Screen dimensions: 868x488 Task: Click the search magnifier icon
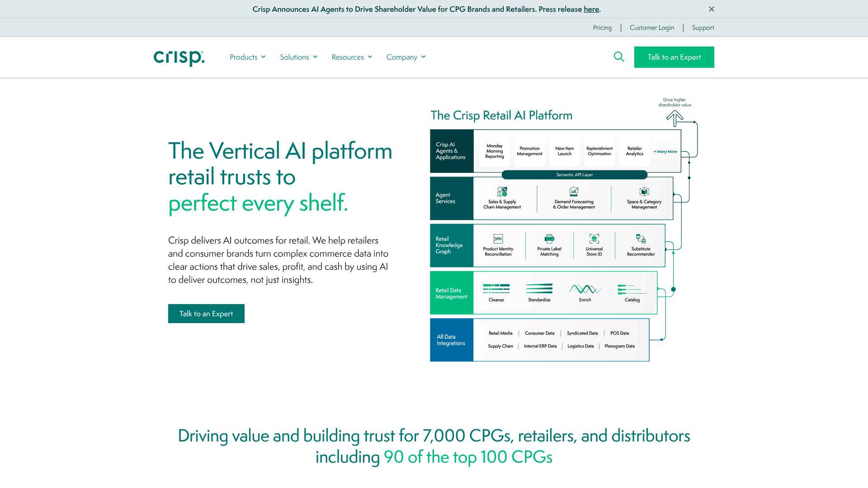(619, 57)
